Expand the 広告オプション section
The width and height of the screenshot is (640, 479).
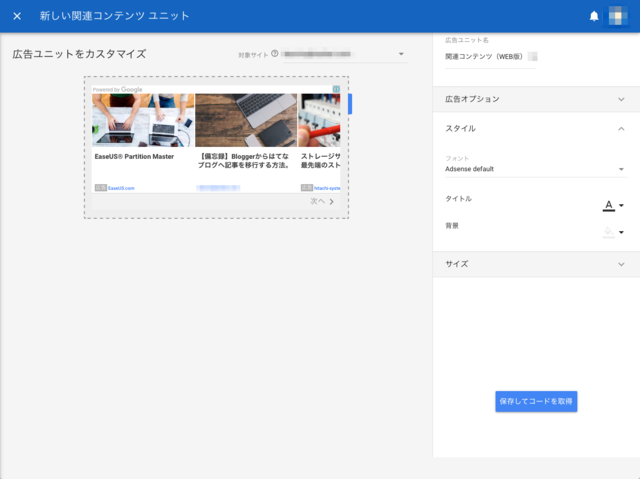click(536, 99)
